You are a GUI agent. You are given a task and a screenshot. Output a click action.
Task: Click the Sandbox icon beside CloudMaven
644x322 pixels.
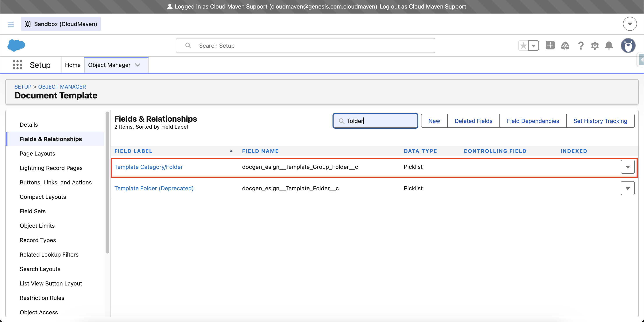tap(28, 24)
